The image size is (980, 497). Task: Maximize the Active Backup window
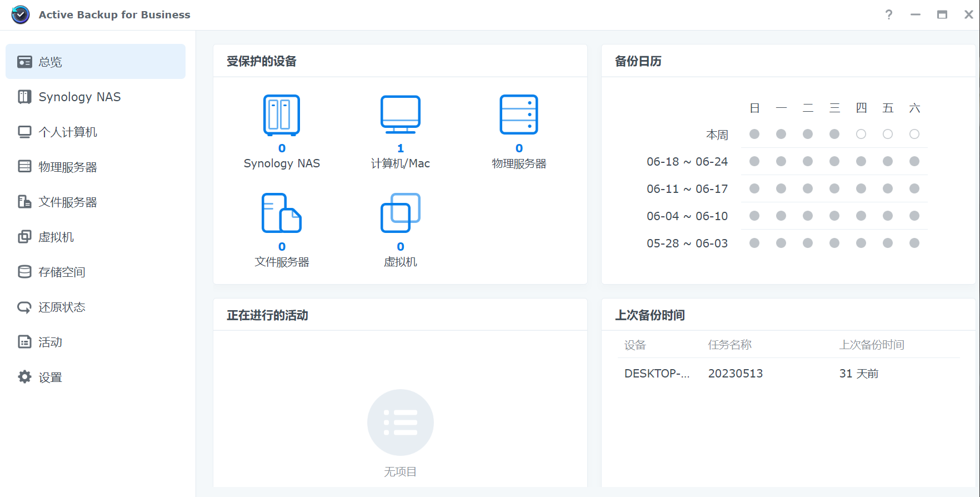pos(942,14)
